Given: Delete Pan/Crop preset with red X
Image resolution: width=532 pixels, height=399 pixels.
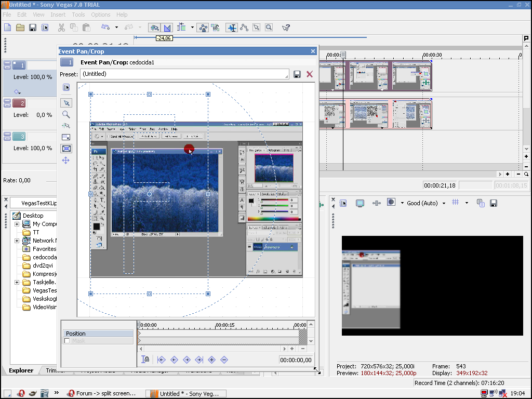Looking at the screenshot, I should click(x=310, y=74).
